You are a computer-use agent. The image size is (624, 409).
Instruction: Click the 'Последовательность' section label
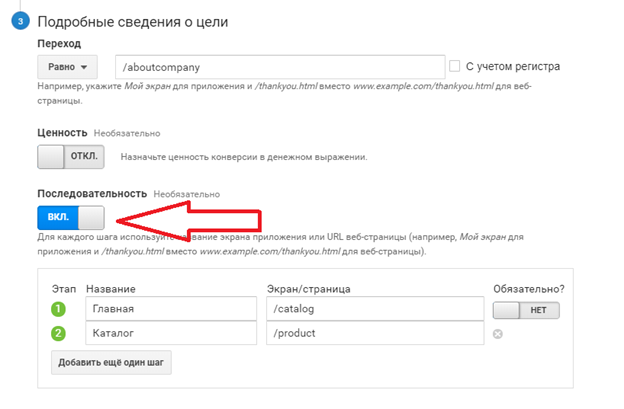[92, 194]
